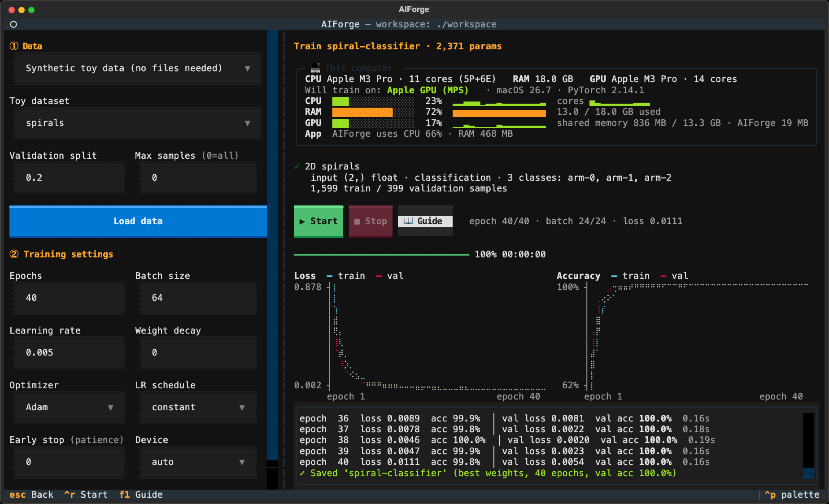Minimize the AIForge window using the yellow button

(x=22, y=10)
